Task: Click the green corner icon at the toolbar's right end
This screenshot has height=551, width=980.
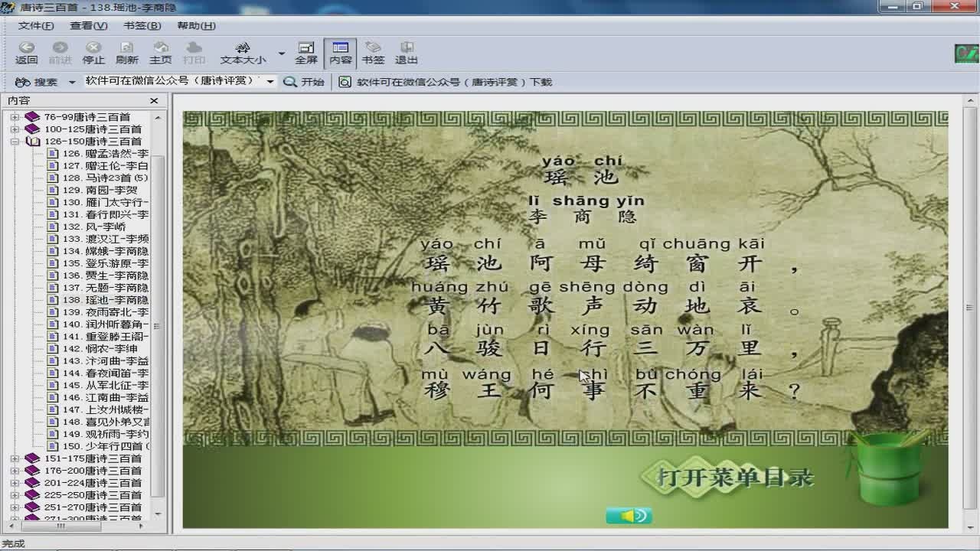Action: pos(966,54)
